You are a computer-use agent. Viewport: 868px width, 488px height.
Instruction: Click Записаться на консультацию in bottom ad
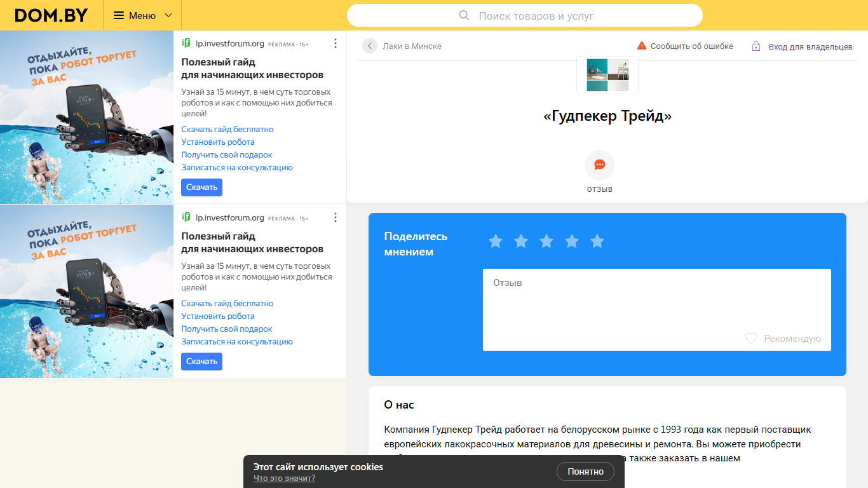(237, 341)
